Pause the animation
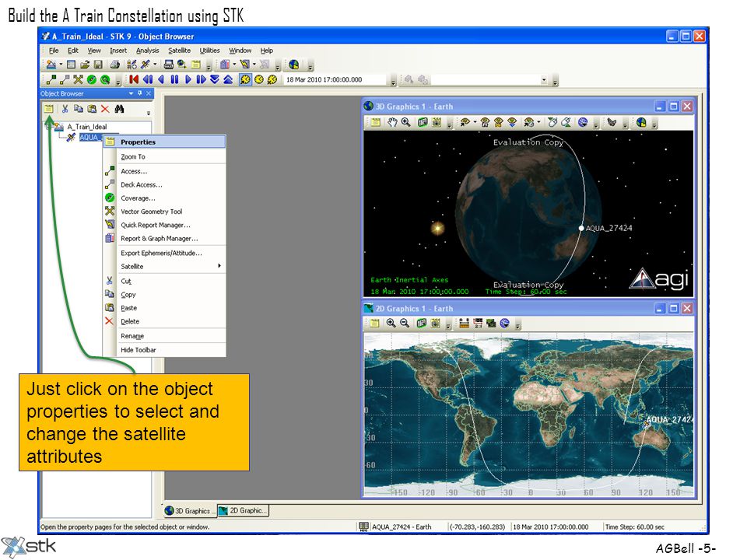Image resolution: width=747 pixels, height=560 pixels. pyautogui.click(x=174, y=79)
